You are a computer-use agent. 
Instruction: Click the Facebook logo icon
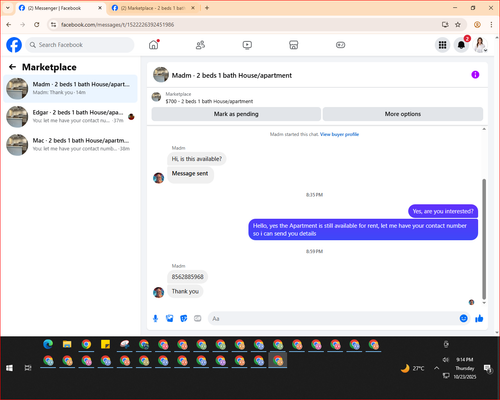[14, 45]
